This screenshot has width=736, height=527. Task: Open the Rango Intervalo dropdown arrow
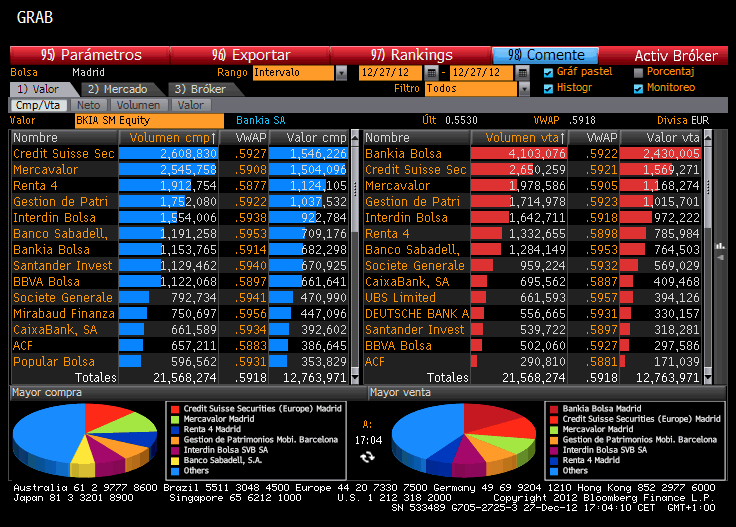coord(341,73)
